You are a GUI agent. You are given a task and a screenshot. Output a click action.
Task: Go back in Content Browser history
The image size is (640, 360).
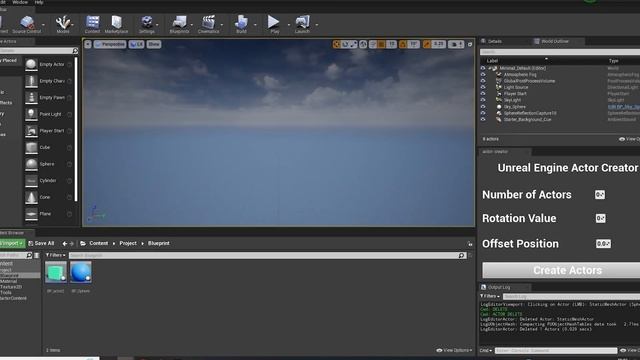[64, 244]
